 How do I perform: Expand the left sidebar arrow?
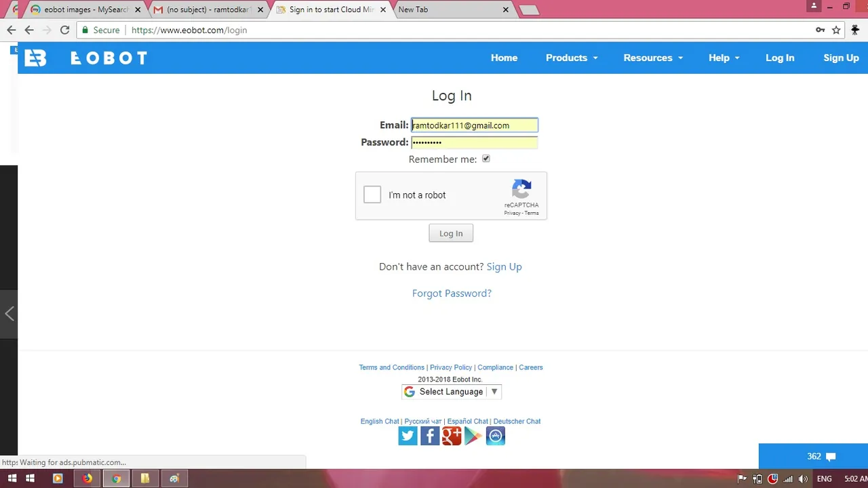pos(9,313)
